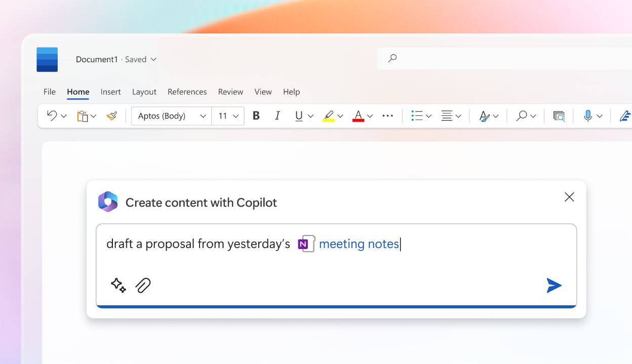Screen dimensions: 632x364
Task: Click the paperclip attach file icon
Action: point(143,286)
